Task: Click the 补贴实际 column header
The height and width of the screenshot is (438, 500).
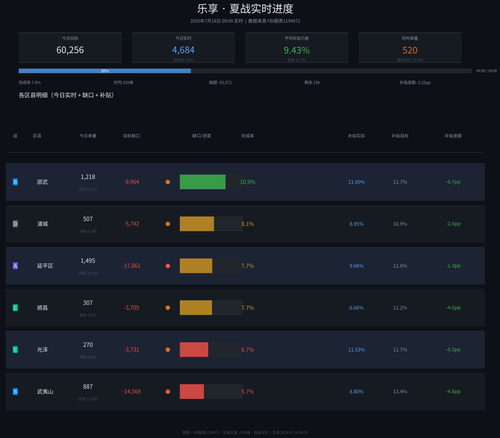Action: (356, 136)
